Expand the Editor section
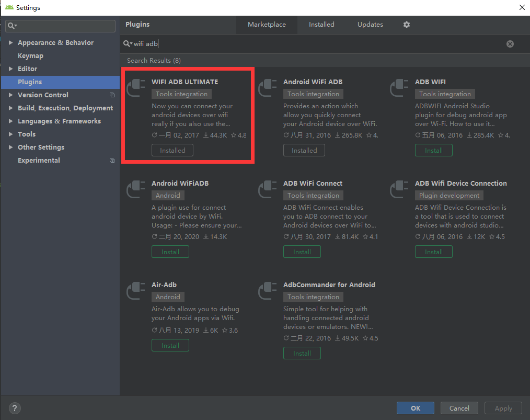530x420 pixels. pyautogui.click(x=10, y=69)
